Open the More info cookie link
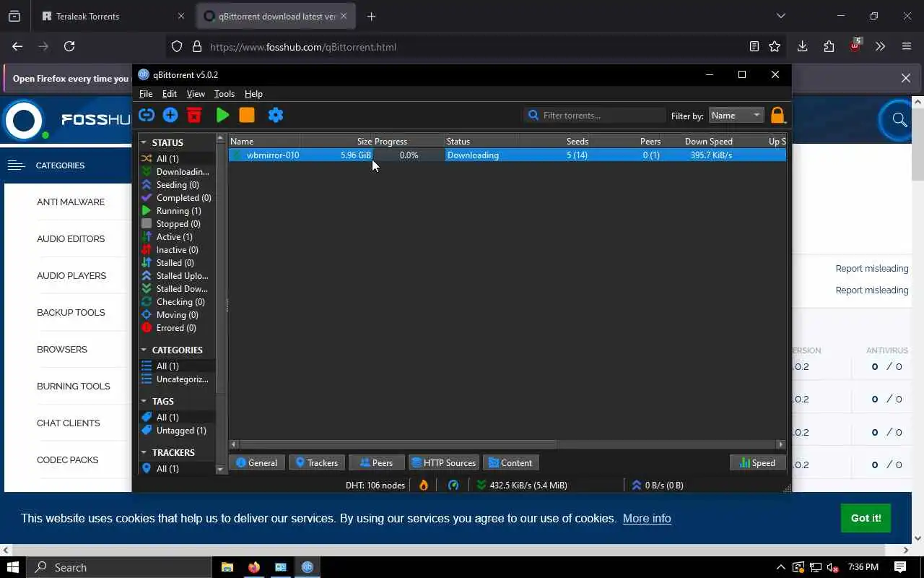 647,518
